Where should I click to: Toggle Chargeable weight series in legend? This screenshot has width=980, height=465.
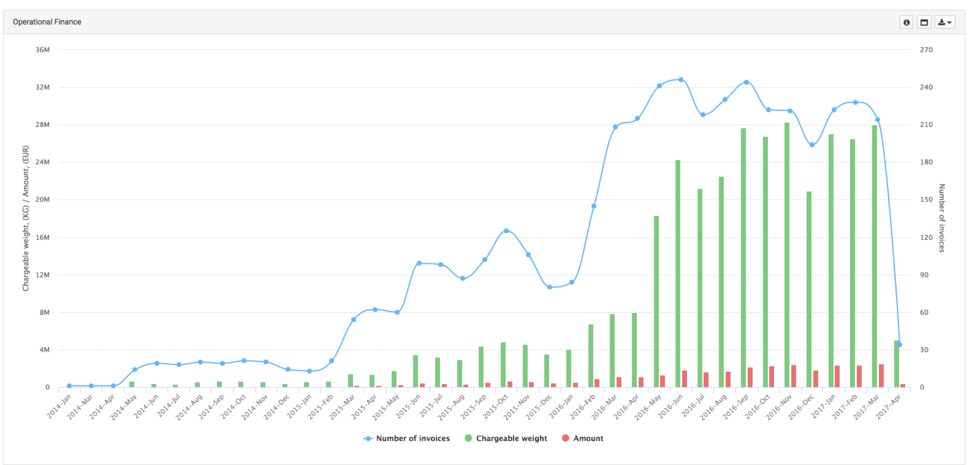[x=511, y=438]
